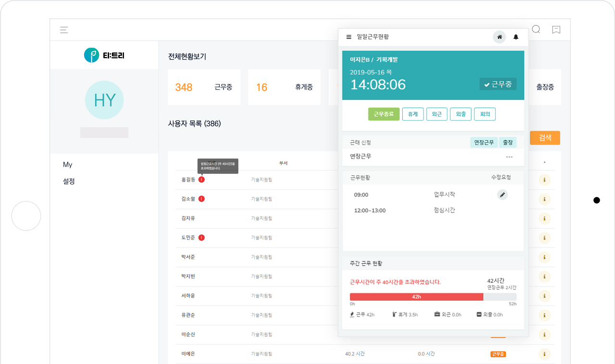Viewport: 615px width, 364px height.
Task: Open info icon for the 이순신 row
Action: point(544,335)
